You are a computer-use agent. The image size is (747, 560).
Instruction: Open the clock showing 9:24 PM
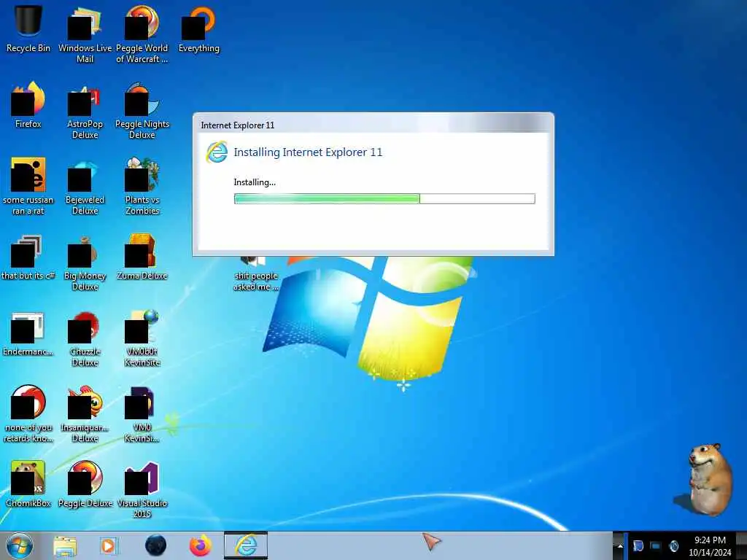[710, 546]
